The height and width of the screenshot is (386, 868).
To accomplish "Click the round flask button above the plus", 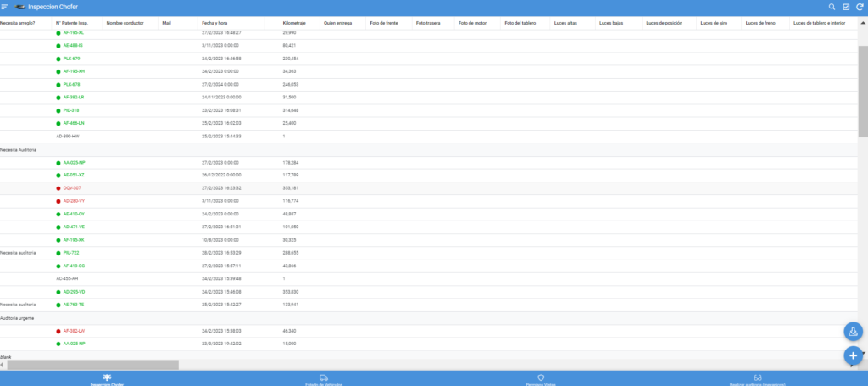I will click(853, 332).
